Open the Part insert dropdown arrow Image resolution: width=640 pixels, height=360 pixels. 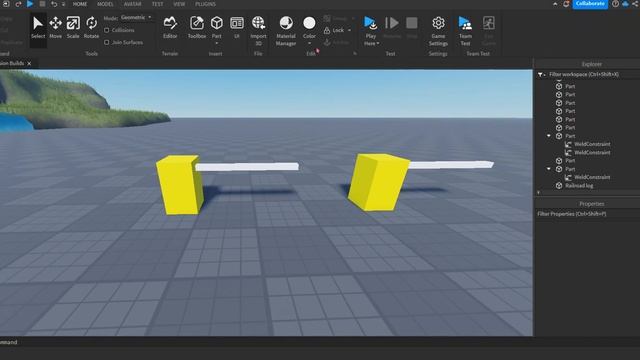(217, 43)
